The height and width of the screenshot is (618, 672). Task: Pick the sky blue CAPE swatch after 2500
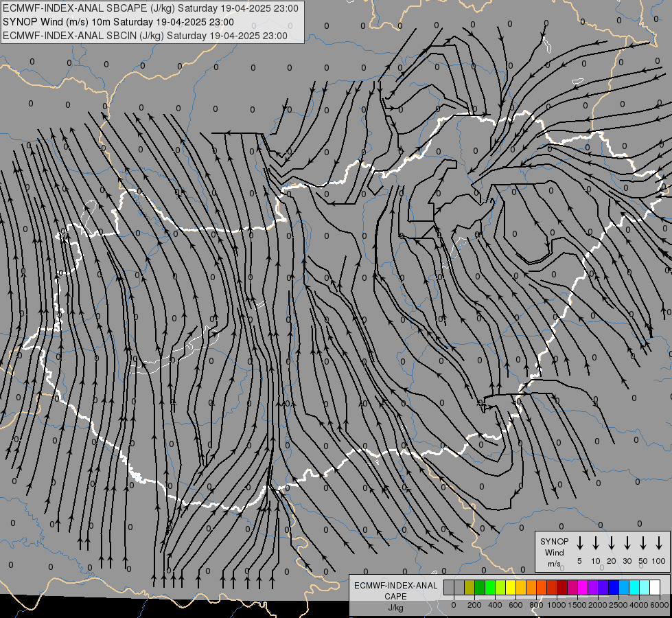[623, 587]
